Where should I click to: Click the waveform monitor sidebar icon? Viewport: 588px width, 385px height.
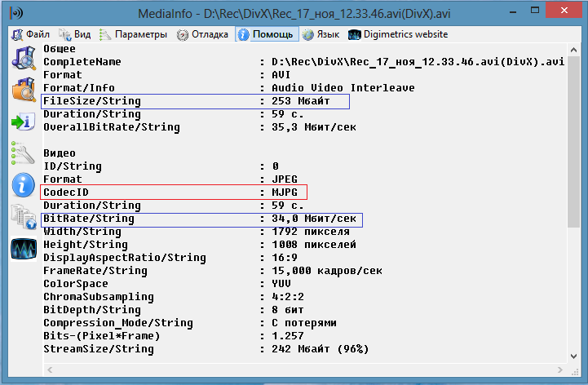[x=22, y=248]
